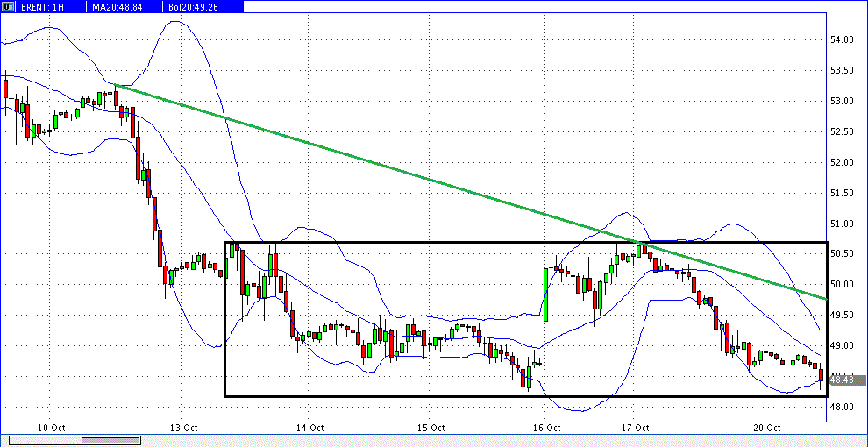The image size is (868, 447).
Task: Open the chart window icon menu
Action: point(7,7)
